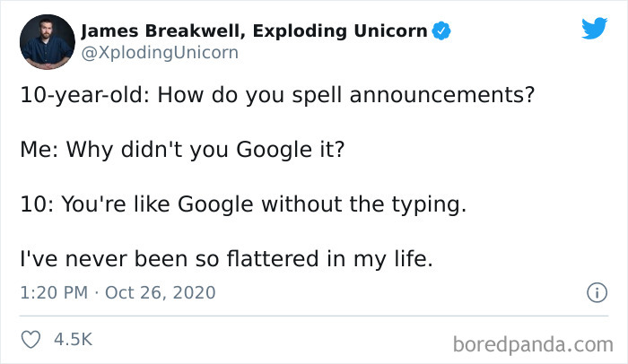Open James Breakwell's profile picture
Screen dimensions: 628x364
point(47,42)
